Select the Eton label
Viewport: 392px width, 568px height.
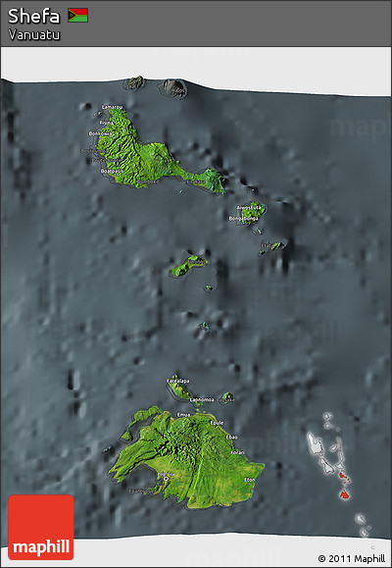coord(250,480)
